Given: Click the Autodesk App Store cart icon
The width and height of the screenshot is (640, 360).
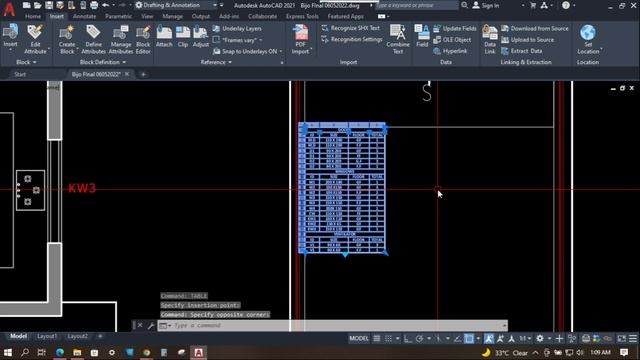Looking at the screenshot, I should [533, 5].
